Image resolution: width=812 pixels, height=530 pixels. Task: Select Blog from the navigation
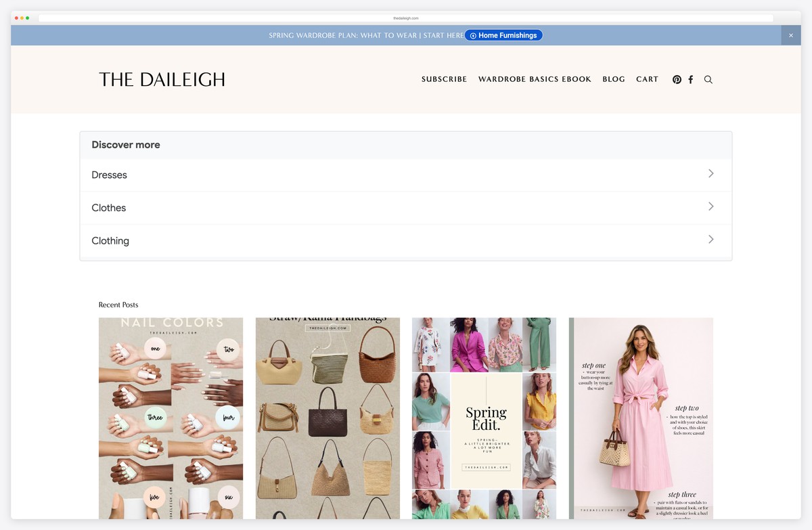pyautogui.click(x=614, y=79)
